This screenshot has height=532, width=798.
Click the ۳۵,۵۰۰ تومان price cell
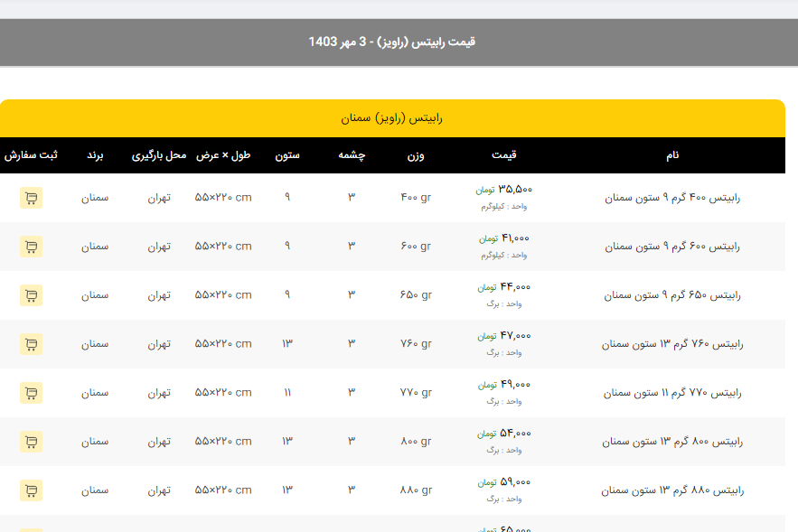(x=504, y=191)
